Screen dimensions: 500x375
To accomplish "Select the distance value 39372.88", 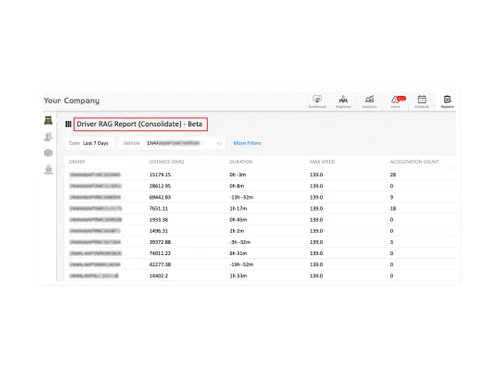I will click(160, 242).
